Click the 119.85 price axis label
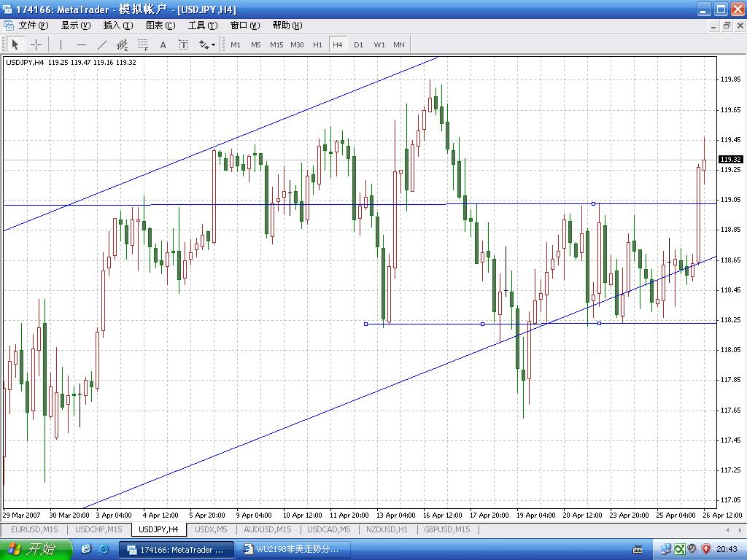This screenshot has height=560, width=747. [x=729, y=79]
